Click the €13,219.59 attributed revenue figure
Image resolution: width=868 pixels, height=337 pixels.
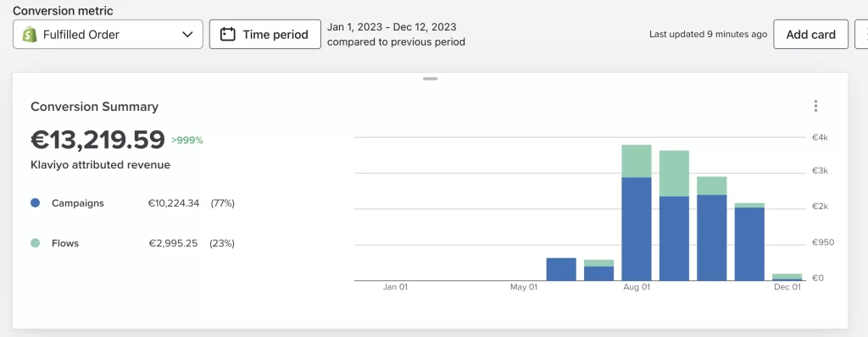point(98,140)
